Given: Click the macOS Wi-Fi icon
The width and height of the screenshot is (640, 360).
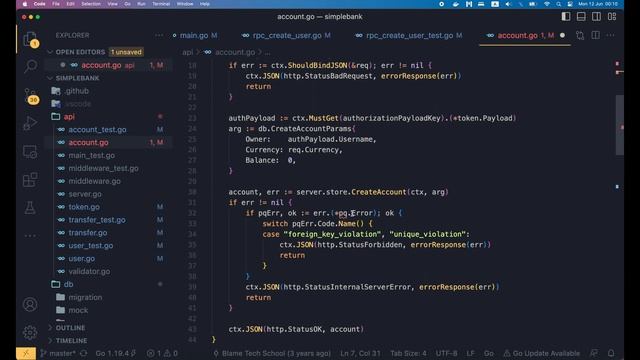Looking at the screenshot, I should pos(547,4).
